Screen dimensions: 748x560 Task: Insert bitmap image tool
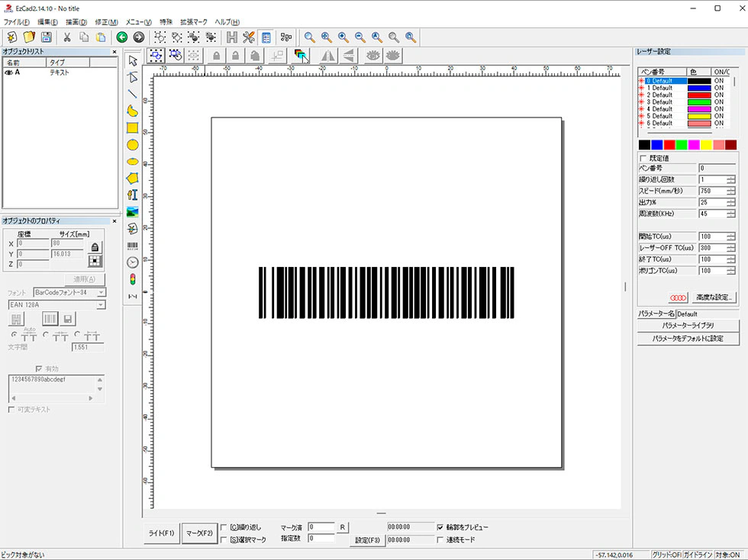[133, 212]
